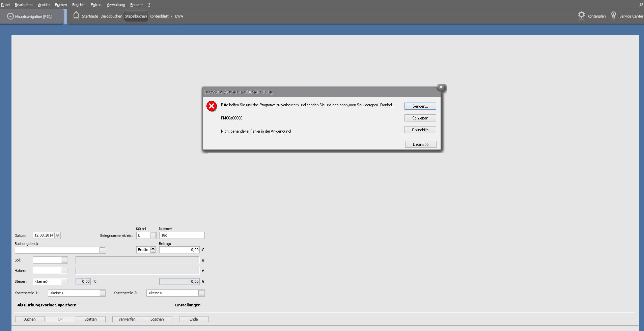
Task: Open the Kostenstelle 1 dropdown
Action: [x=103, y=293]
